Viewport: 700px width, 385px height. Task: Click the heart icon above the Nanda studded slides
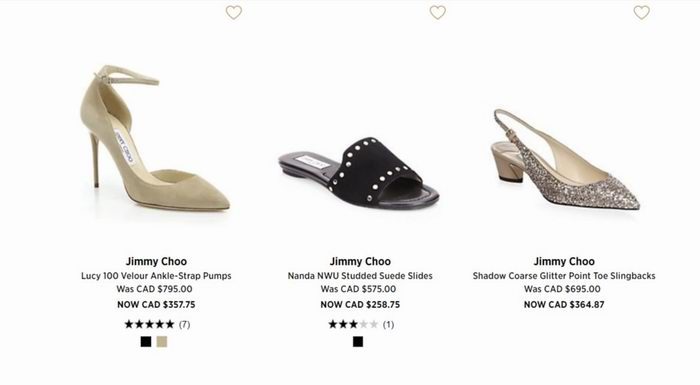point(438,13)
